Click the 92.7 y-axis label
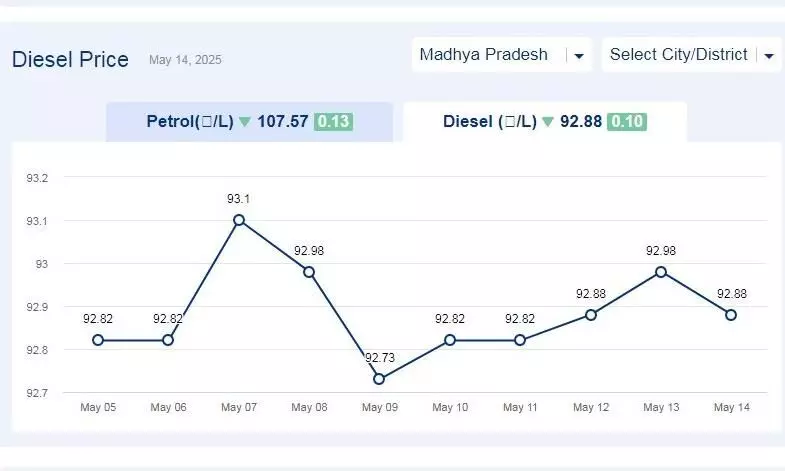The height and width of the screenshot is (471, 785). 37,393
